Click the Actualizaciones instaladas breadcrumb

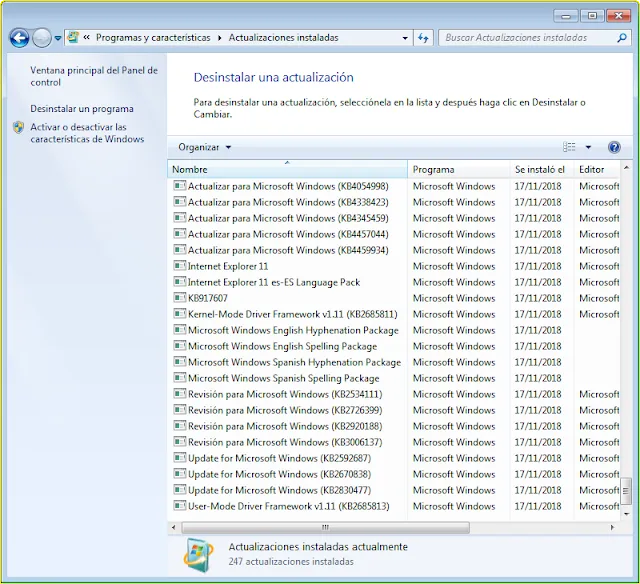click(283, 38)
